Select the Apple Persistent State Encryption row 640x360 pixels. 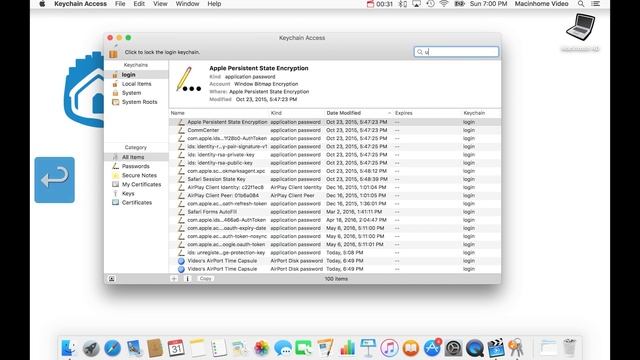point(335,122)
